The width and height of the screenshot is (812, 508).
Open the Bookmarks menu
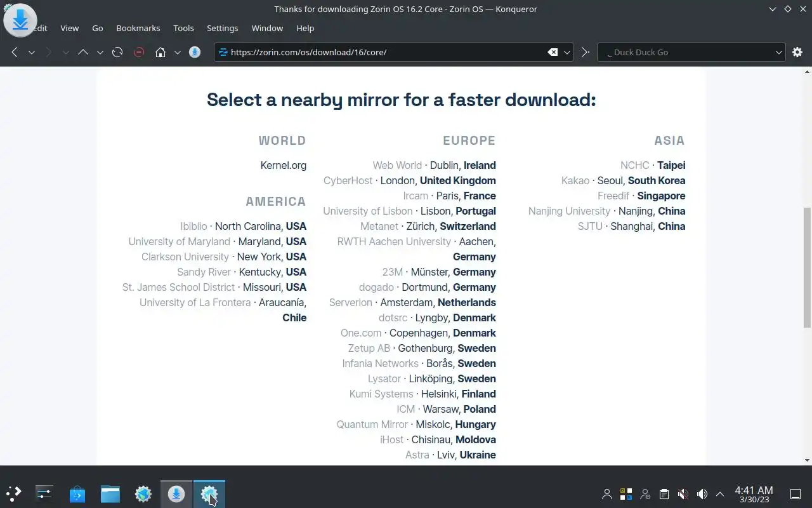[x=138, y=28]
